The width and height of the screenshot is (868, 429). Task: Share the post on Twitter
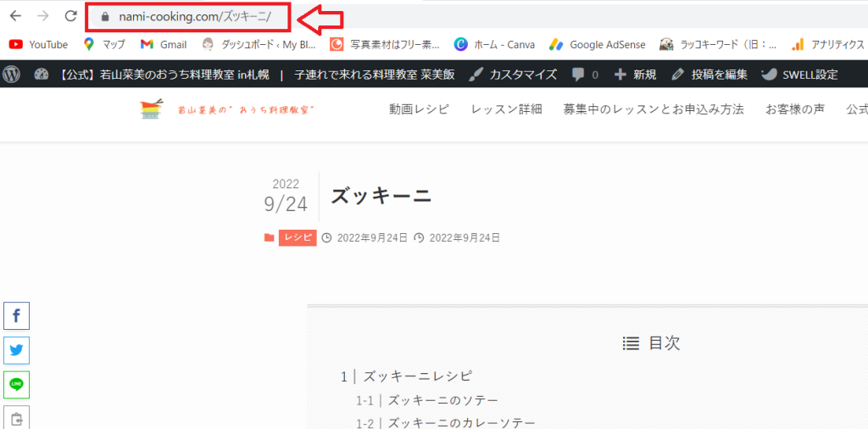pos(16,350)
